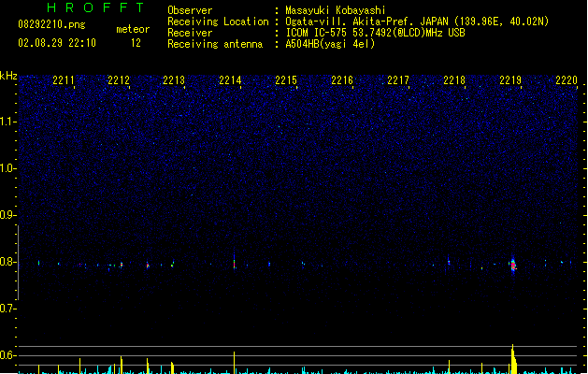588x374 pixels.
Task: Click the tall yellow power spike near 2219
Action: (513, 359)
